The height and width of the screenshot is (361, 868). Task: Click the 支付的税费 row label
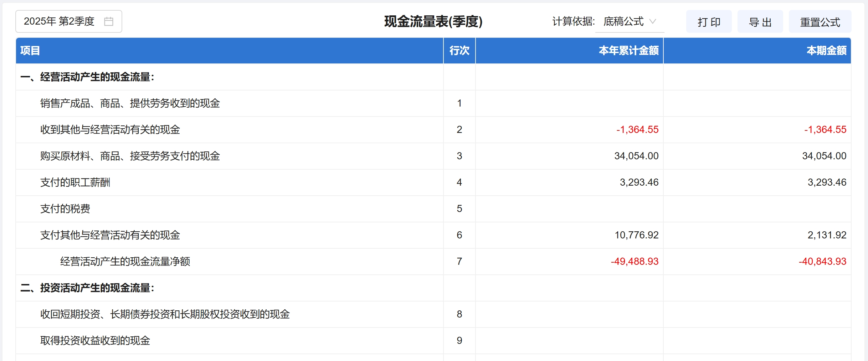[x=65, y=209]
